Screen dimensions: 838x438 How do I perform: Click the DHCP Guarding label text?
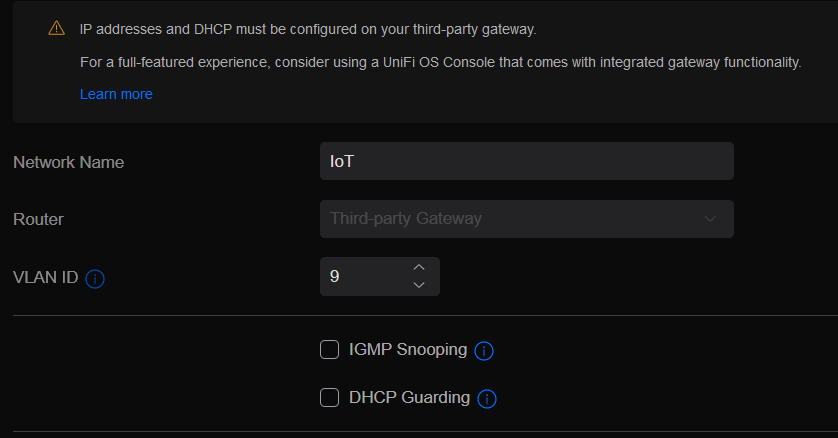[x=409, y=398]
